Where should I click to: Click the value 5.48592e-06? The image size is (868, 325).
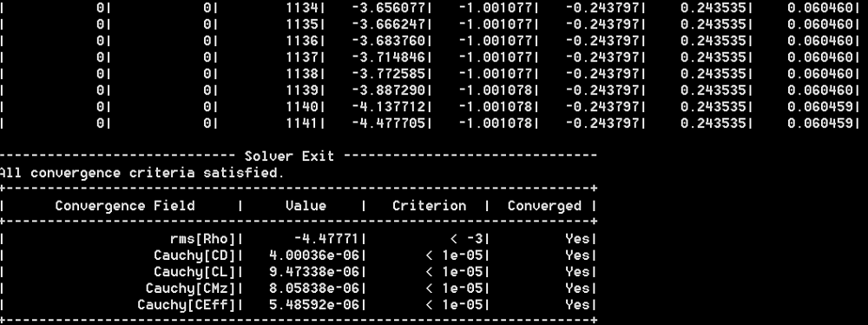point(314,305)
